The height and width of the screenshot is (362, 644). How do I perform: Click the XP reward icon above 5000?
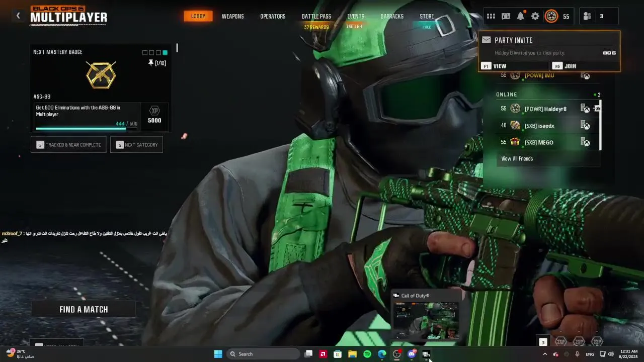[154, 111]
